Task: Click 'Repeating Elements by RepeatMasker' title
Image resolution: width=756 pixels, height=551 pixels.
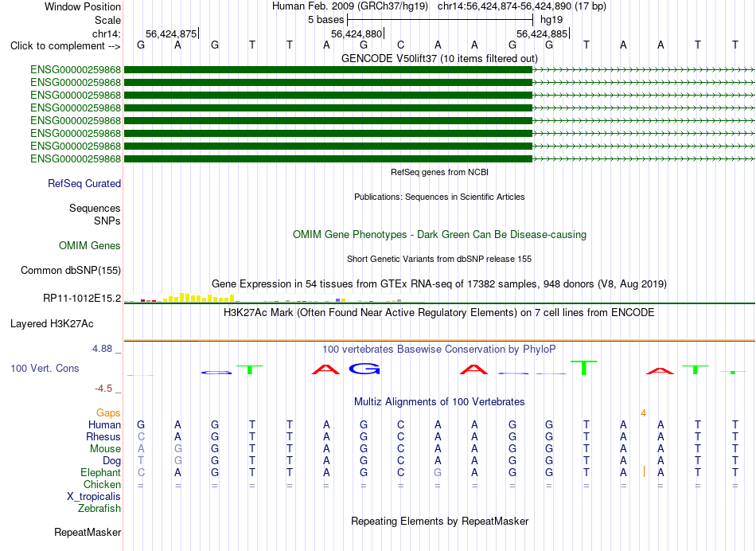Action: pyautogui.click(x=439, y=521)
